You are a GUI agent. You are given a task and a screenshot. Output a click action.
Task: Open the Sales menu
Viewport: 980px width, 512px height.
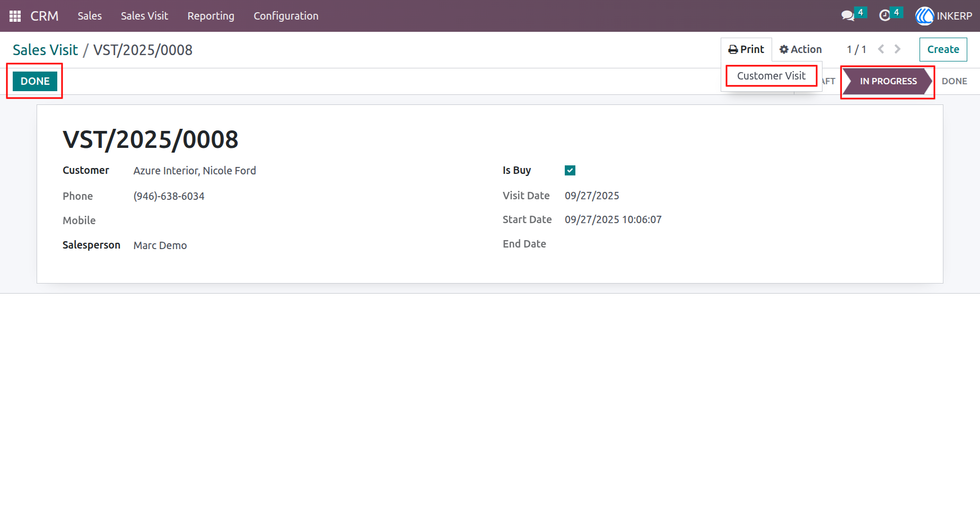[90, 16]
